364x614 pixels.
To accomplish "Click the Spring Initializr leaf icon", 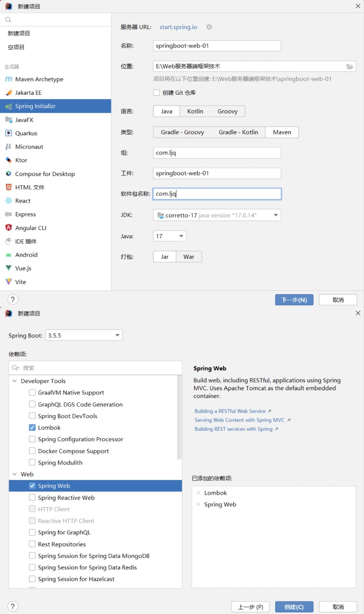I will [9, 106].
